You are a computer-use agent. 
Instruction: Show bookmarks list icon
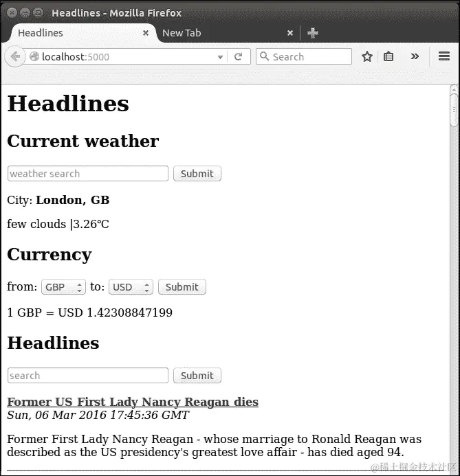(x=388, y=56)
